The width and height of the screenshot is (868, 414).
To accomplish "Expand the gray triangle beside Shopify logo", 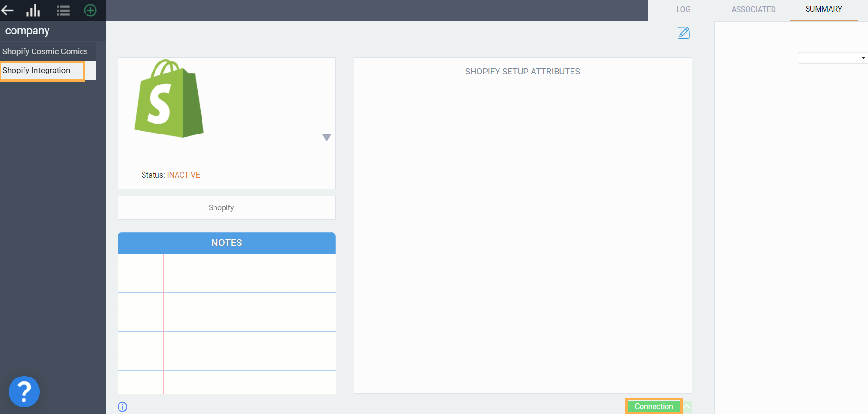I will (327, 137).
